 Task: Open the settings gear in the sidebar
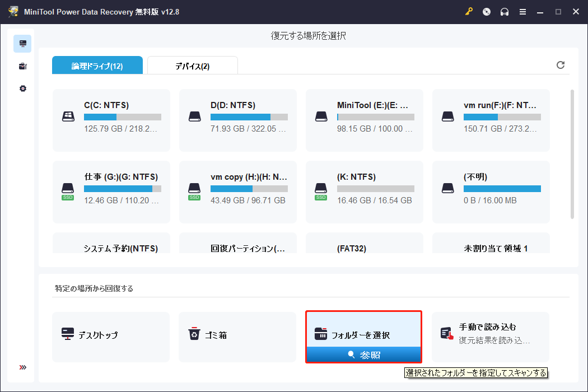tap(22, 88)
